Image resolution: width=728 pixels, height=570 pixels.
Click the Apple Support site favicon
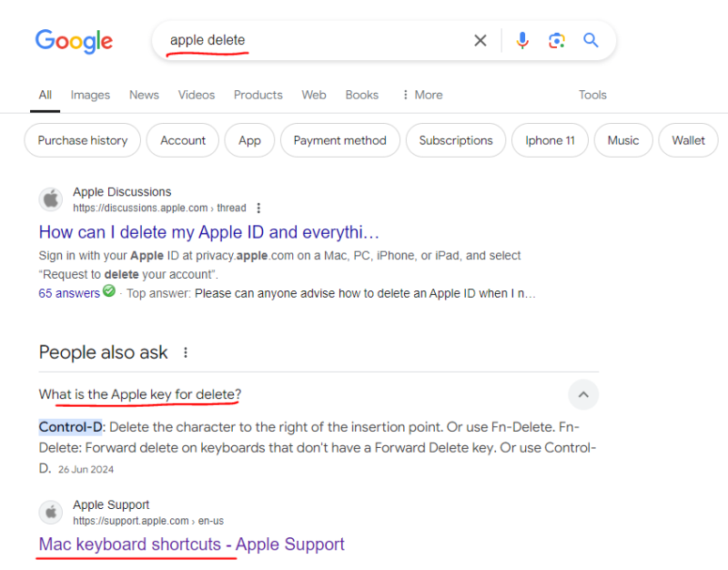click(51, 513)
